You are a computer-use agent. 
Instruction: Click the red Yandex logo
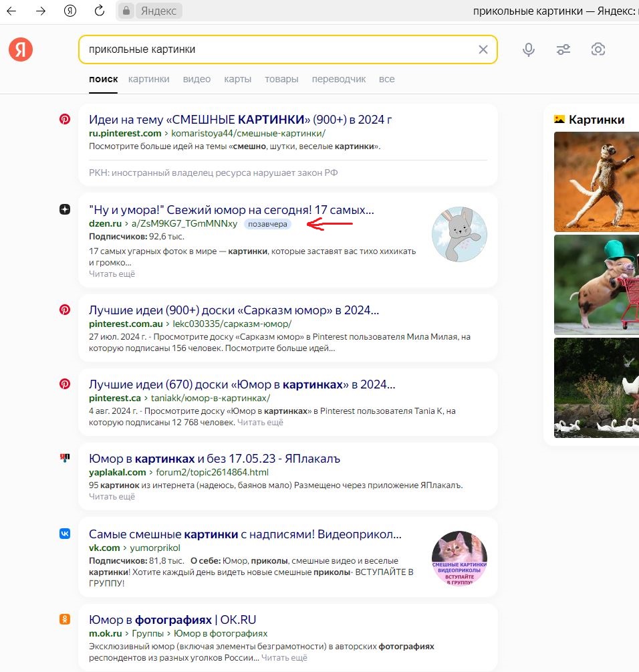[x=21, y=49]
